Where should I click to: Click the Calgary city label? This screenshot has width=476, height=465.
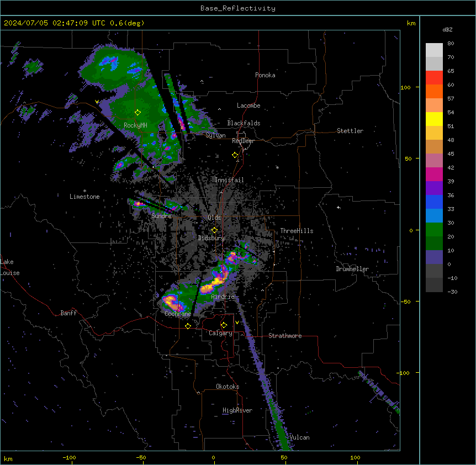[x=221, y=333]
